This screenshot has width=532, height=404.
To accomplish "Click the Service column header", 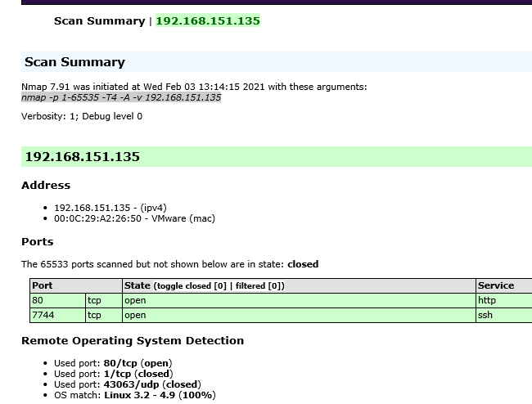I will [496, 285].
